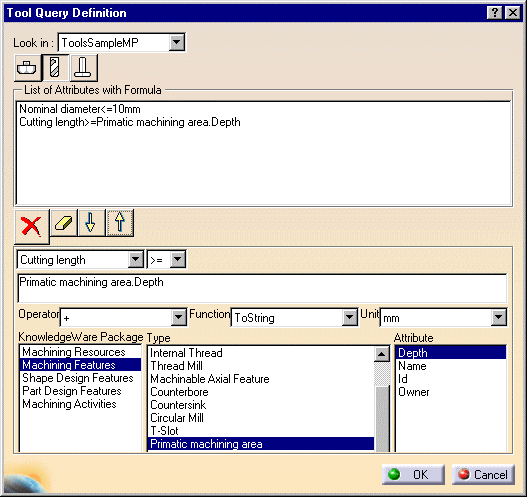Image resolution: width=527 pixels, height=497 pixels.
Task: Click the formula text input field
Action: (x=262, y=288)
